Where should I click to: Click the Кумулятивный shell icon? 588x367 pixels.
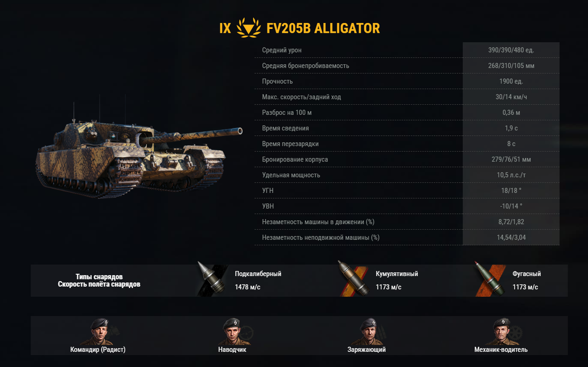tap(352, 278)
